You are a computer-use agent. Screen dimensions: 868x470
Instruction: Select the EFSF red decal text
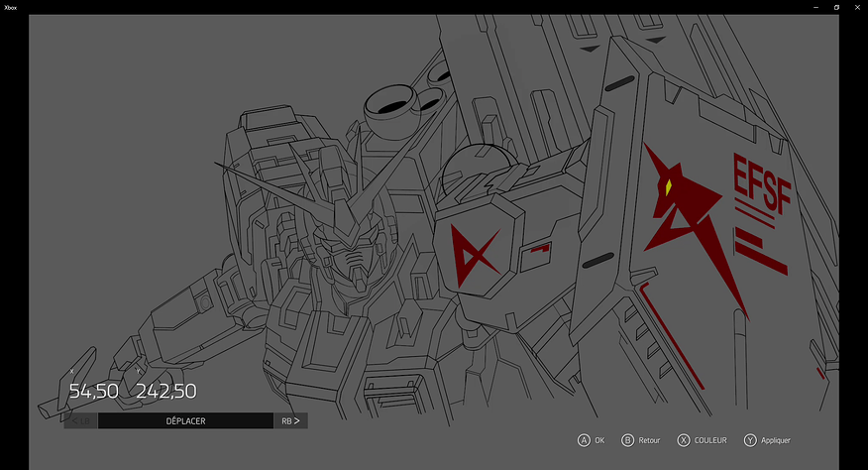762,184
